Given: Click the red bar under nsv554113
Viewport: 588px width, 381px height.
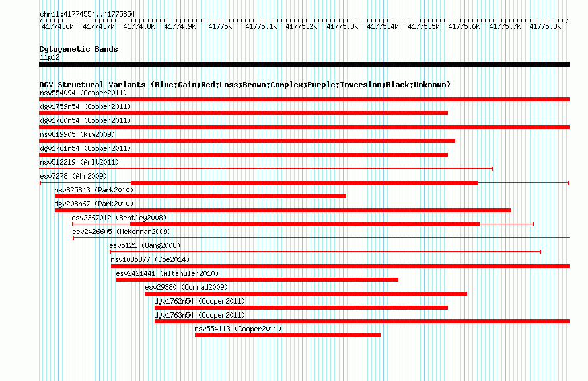Looking at the screenshot, I should click(287, 335).
